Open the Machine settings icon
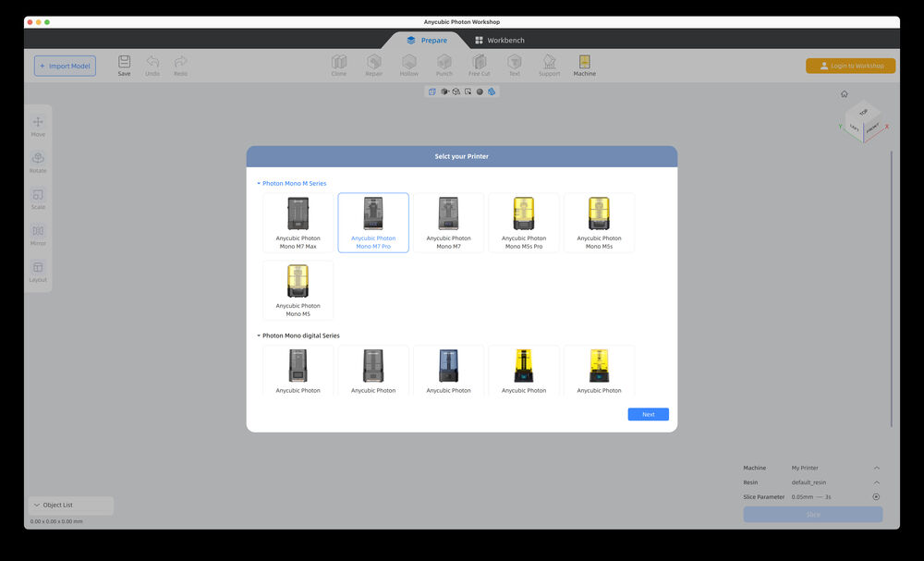Image resolution: width=924 pixels, height=561 pixels. pyautogui.click(x=585, y=66)
